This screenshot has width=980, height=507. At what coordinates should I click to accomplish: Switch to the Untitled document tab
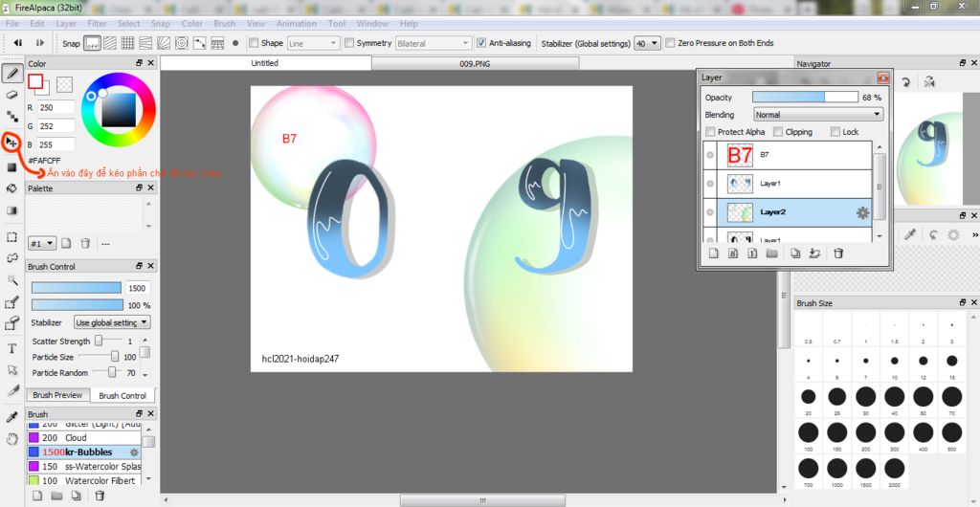(266, 63)
